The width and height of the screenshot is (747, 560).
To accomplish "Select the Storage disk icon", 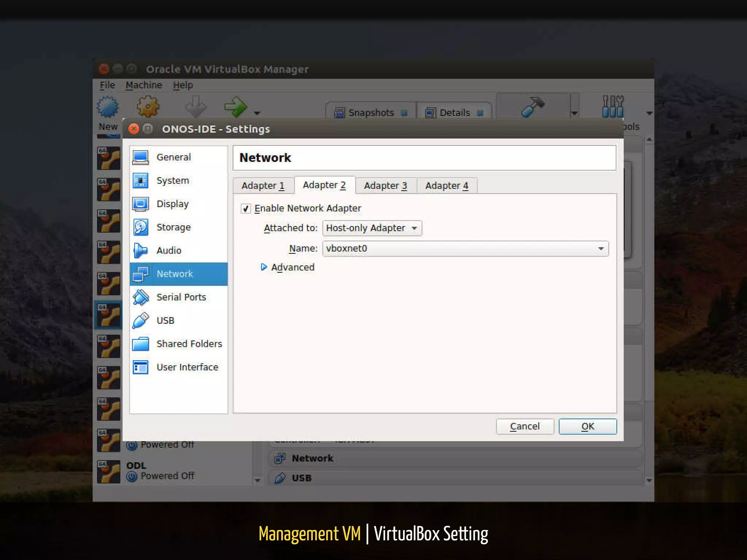I will click(140, 227).
